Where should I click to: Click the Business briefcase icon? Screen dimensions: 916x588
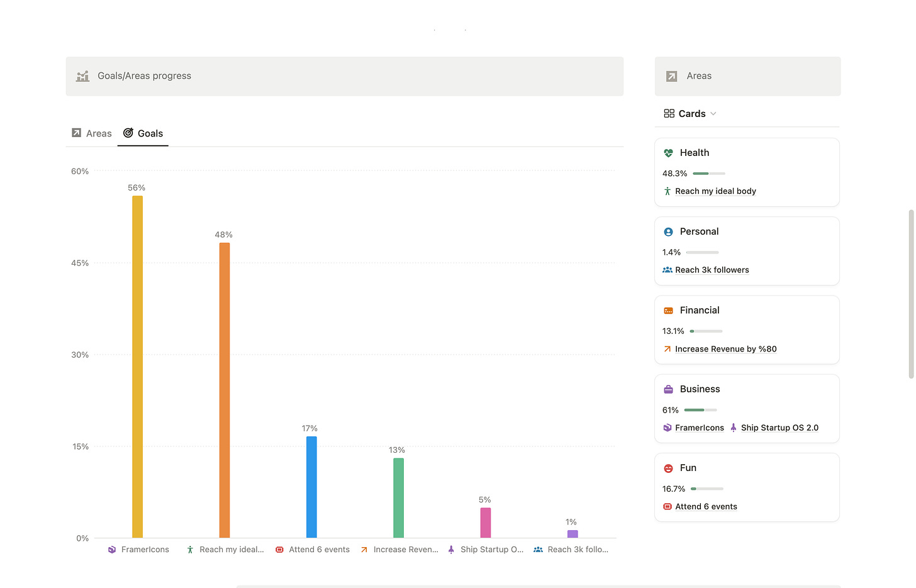667,389
